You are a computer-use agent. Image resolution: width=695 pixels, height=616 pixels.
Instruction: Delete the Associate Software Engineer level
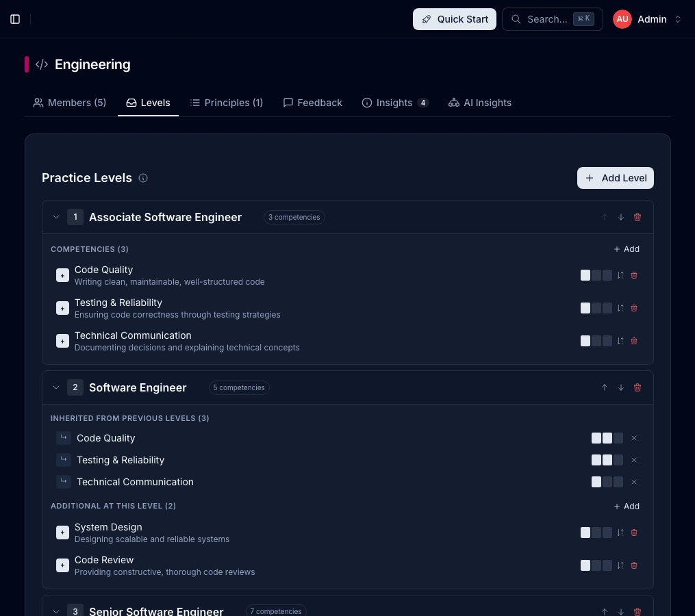pos(637,217)
